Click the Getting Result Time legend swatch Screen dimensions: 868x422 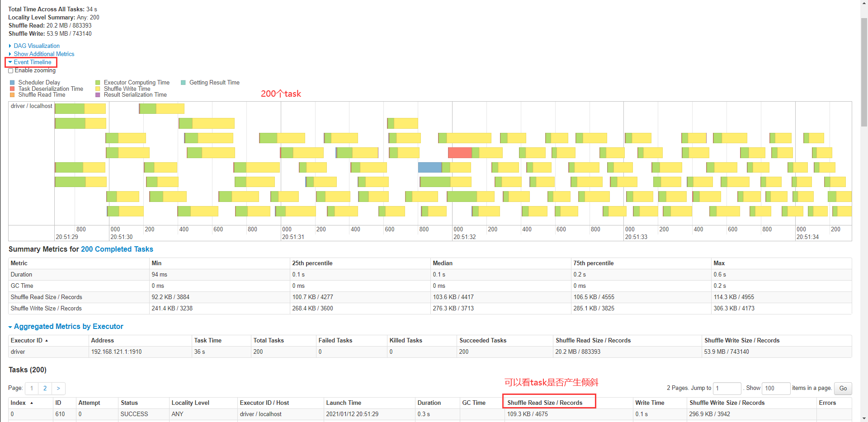[x=183, y=83]
